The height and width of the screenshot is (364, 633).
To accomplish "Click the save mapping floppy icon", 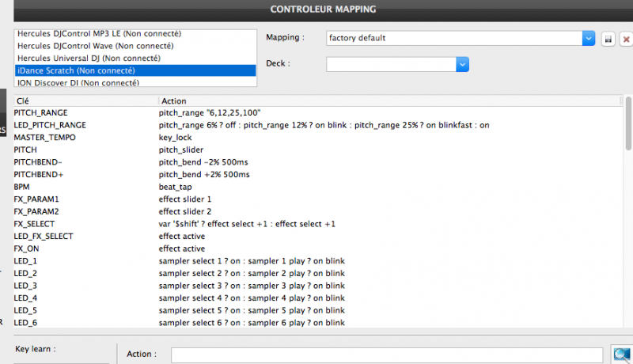I will tap(608, 39).
